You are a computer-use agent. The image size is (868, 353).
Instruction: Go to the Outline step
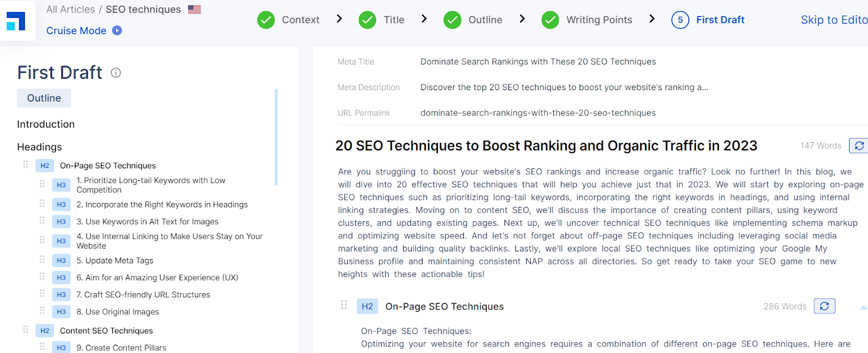click(485, 20)
